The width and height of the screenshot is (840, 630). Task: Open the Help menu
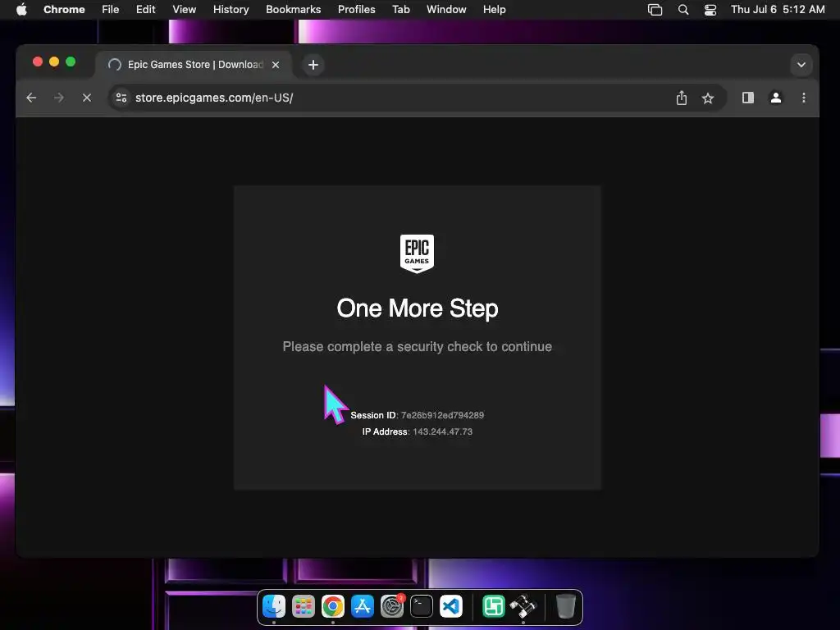click(494, 10)
